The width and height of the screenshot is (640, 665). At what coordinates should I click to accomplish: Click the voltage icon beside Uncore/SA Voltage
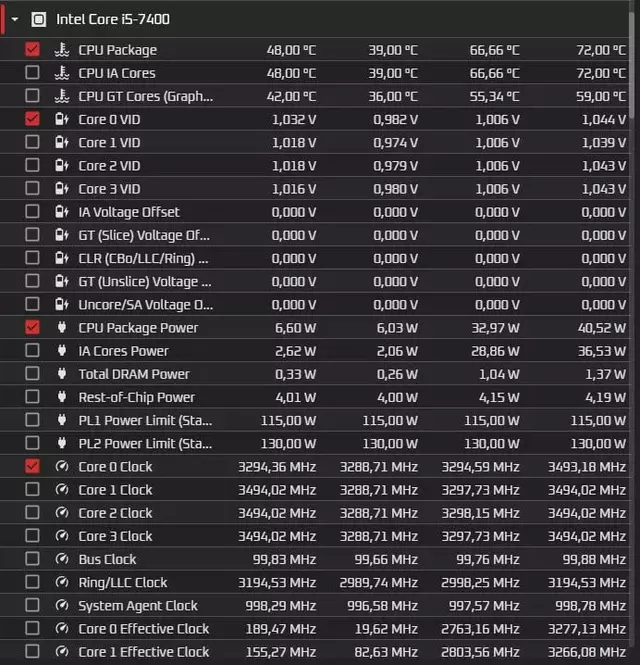click(62, 304)
